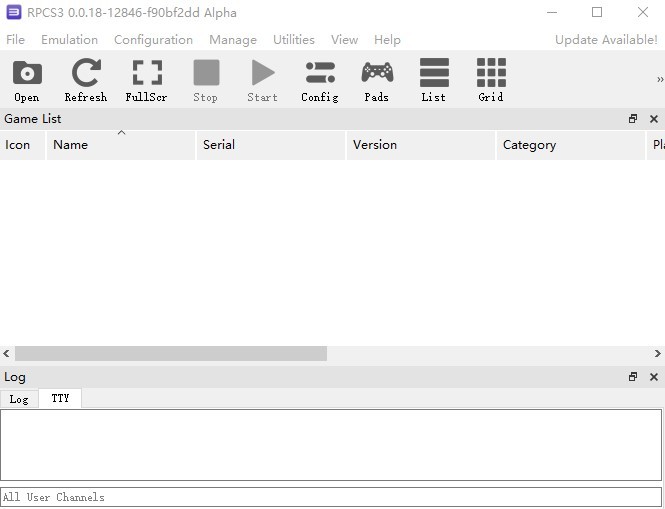Expand the toolbar overflow chevron

pos(659,80)
